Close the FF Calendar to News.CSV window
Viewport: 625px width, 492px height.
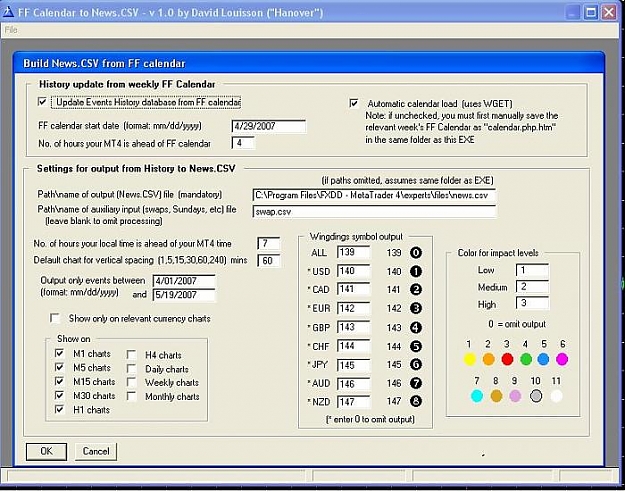point(609,13)
